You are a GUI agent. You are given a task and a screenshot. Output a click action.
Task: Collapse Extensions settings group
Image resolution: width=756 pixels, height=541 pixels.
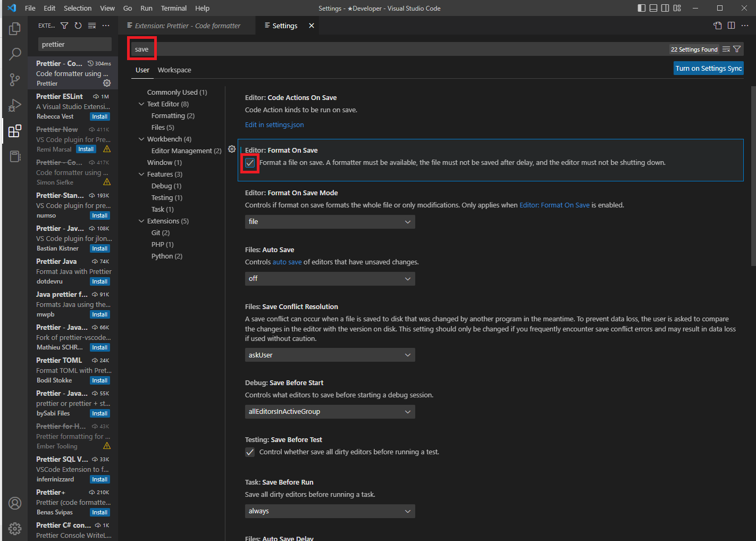pos(141,221)
